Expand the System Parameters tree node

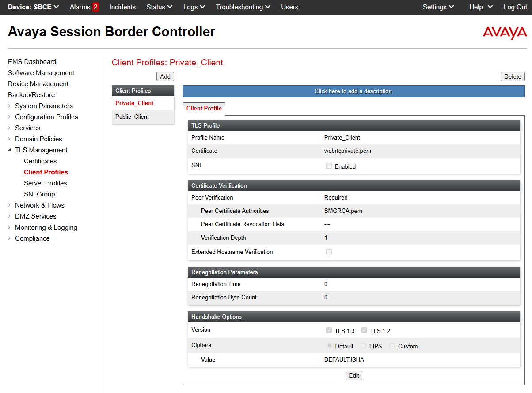pos(10,106)
